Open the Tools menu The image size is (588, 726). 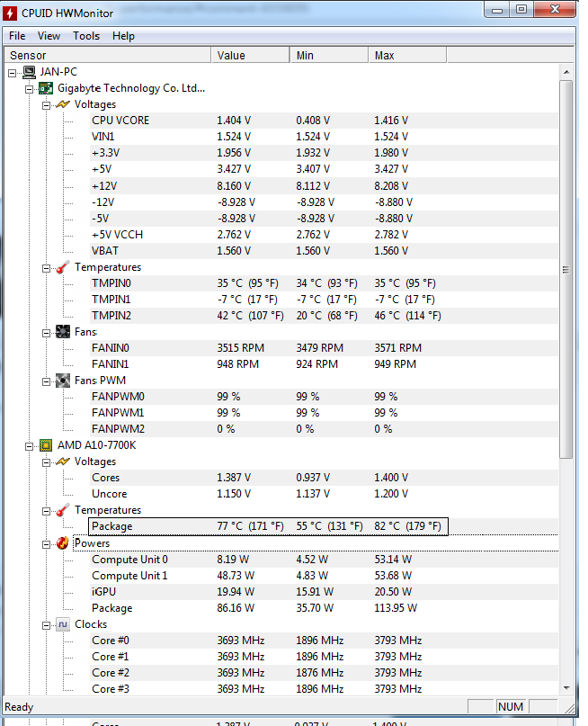click(x=86, y=36)
